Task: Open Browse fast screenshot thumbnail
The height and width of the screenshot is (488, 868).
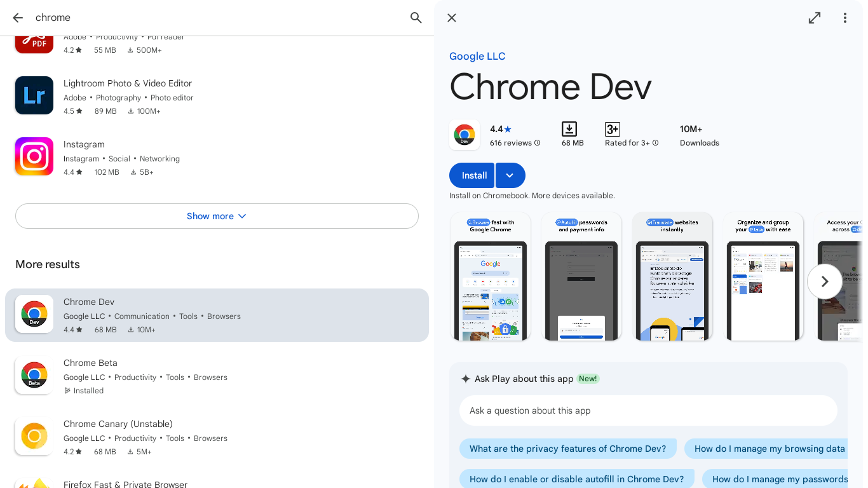Action: [x=491, y=276]
